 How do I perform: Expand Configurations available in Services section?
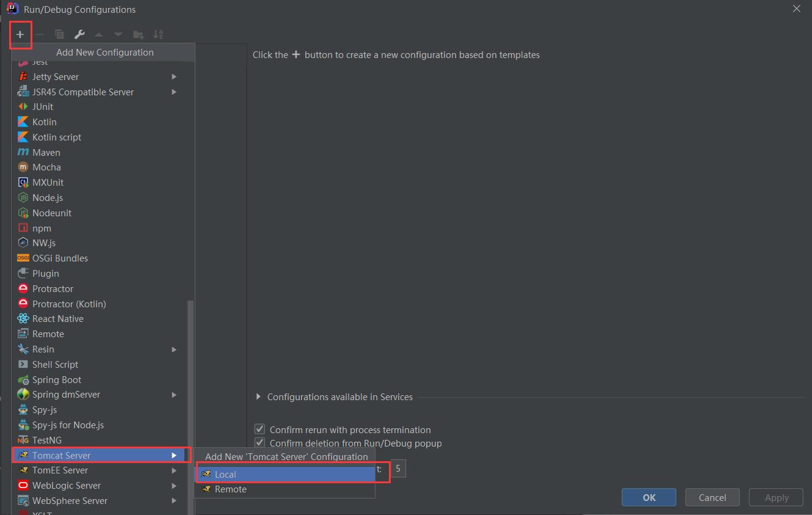click(258, 396)
